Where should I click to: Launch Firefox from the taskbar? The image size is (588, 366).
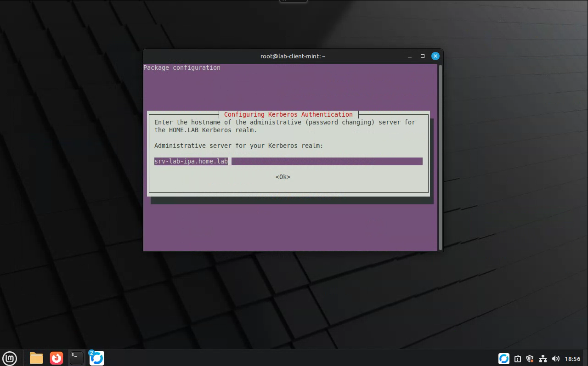[57, 358]
